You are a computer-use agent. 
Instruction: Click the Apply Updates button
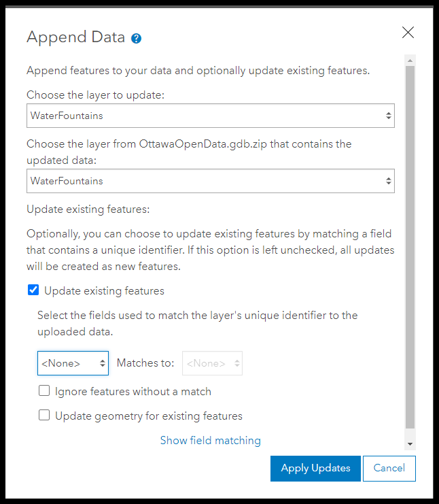pos(315,469)
